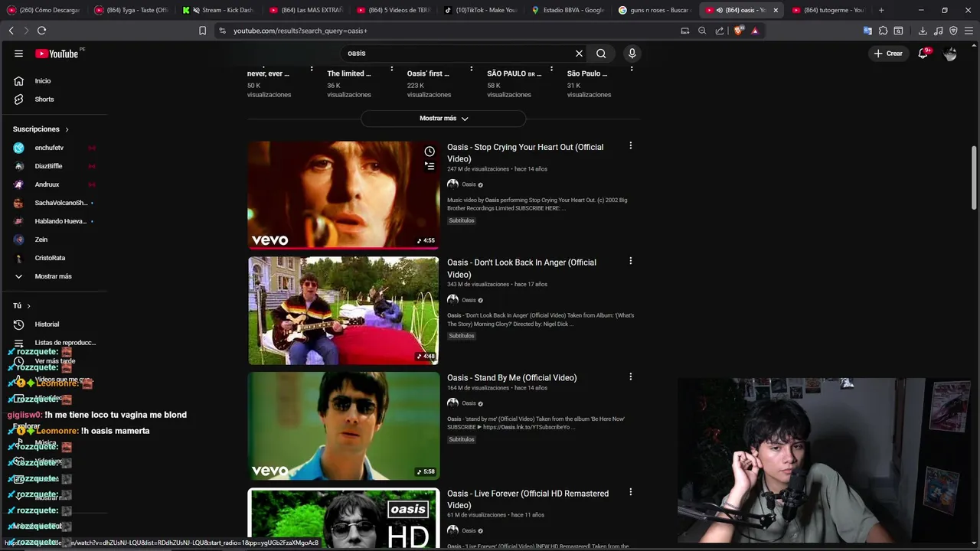Open the music note playlist icon
The height and width of the screenshot is (551, 980).
(939, 31)
